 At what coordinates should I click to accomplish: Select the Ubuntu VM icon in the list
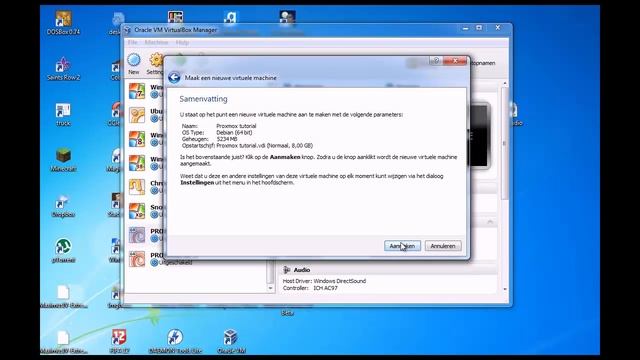[137, 115]
